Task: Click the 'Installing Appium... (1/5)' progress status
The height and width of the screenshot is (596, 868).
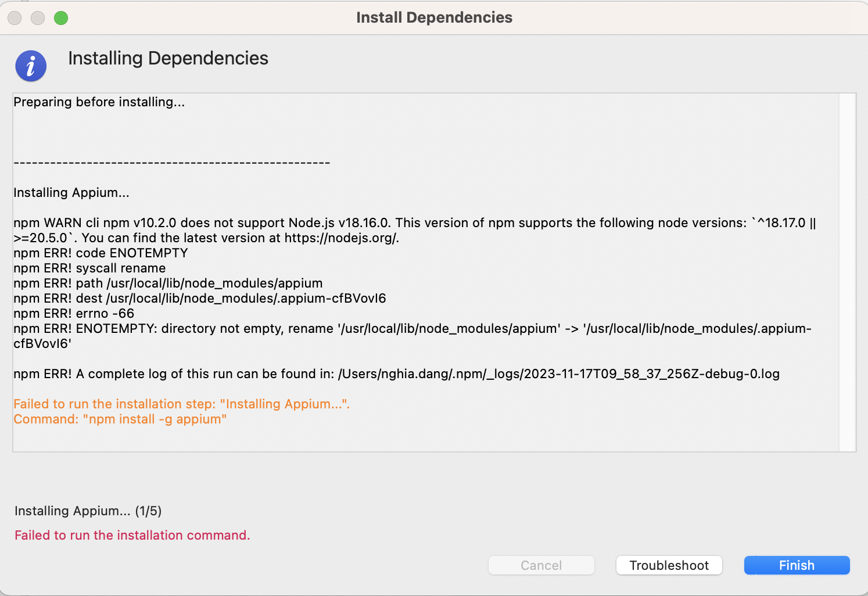Action: pyautogui.click(x=88, y=511)
